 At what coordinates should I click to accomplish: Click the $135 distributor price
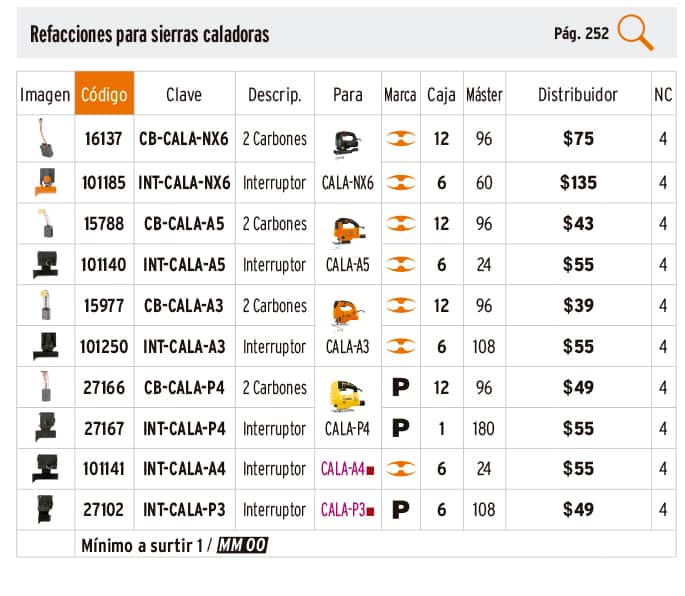pos(578,183)
